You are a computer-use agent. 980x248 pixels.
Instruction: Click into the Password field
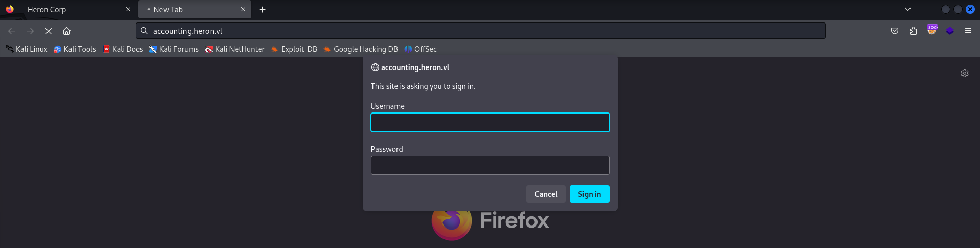[x=489, y=166]
